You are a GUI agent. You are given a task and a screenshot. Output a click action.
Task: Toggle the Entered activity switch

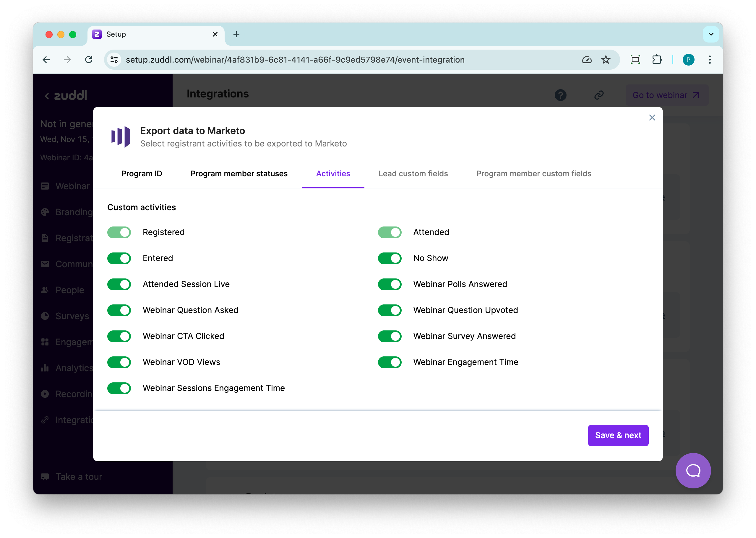(x=119, y=258)
